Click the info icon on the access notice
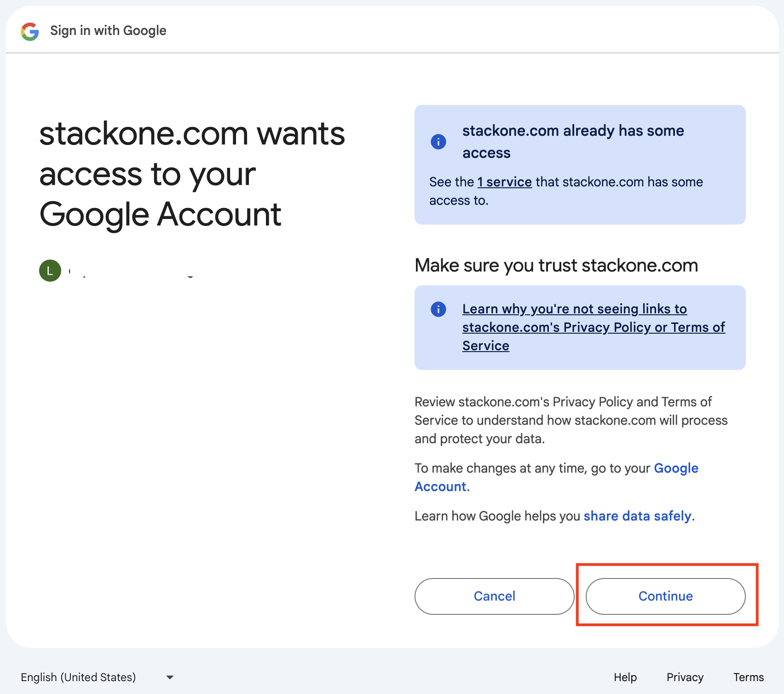784x694 pixels. click(x=438, y=142)
